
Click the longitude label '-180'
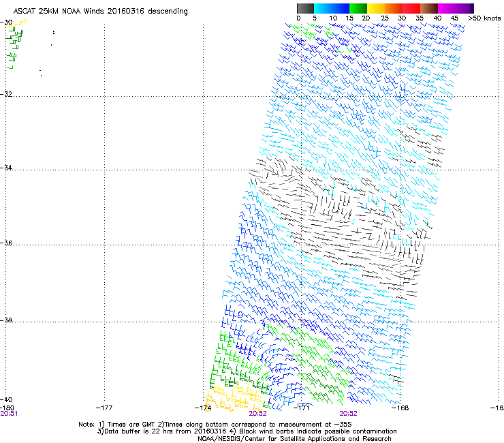tap(7, 408)
